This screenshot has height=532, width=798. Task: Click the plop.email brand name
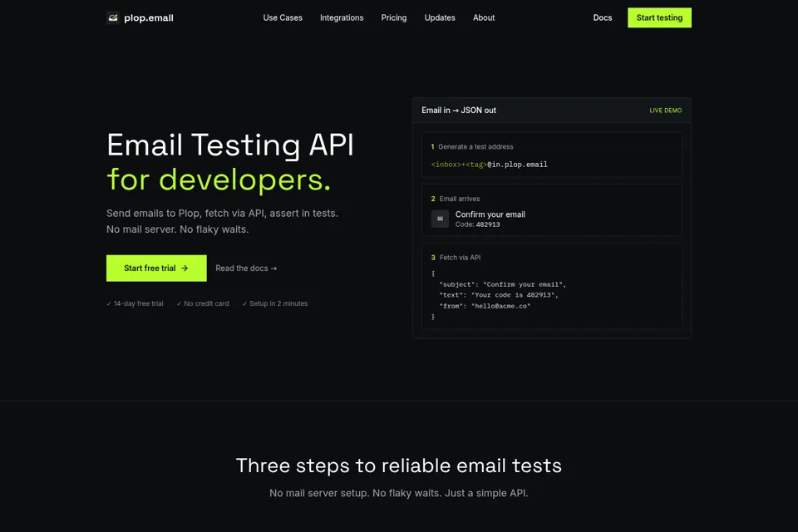click(149, 17)
